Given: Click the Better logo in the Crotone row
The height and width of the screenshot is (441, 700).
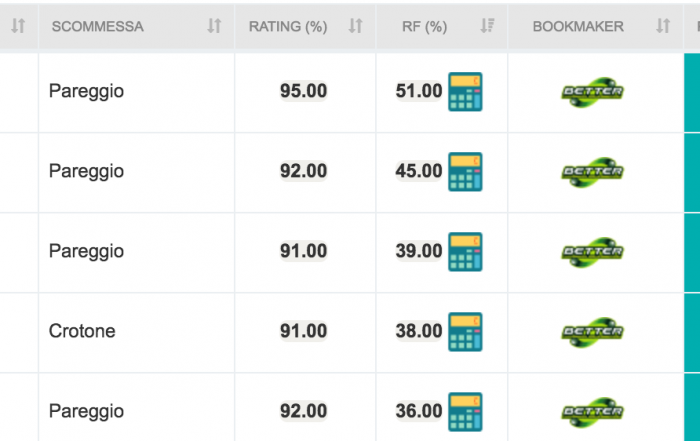Looking at the screenshot, I should point(592,331).
